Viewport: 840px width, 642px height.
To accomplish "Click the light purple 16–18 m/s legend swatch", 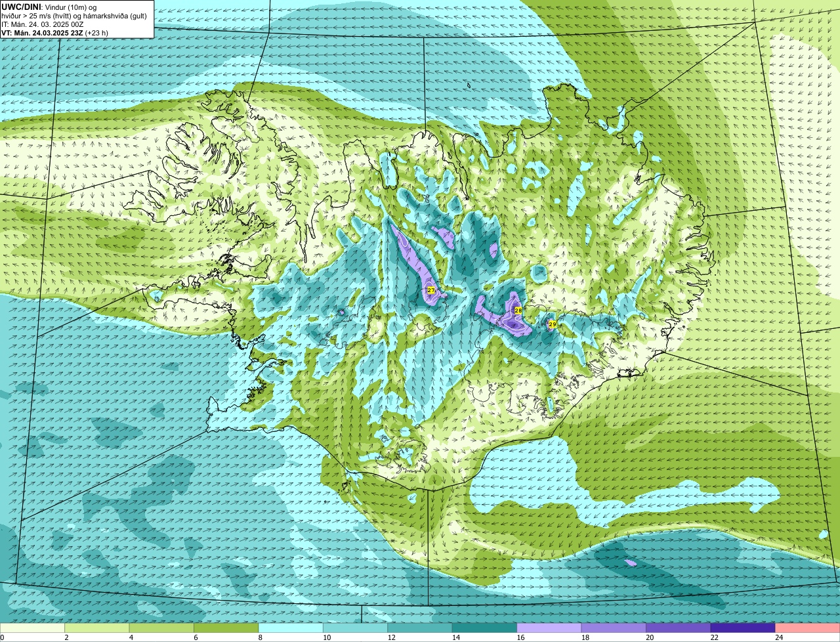I will [549, 628].
